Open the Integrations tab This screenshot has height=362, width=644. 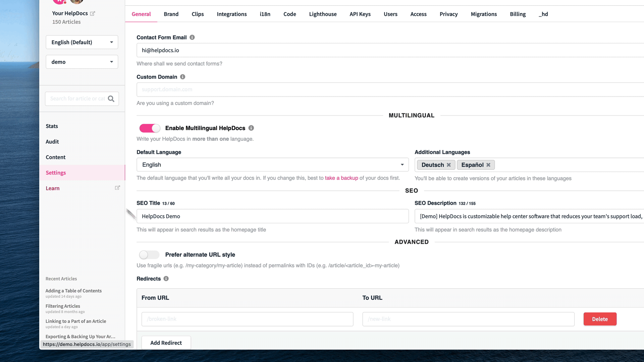click(x=232, y=14)
